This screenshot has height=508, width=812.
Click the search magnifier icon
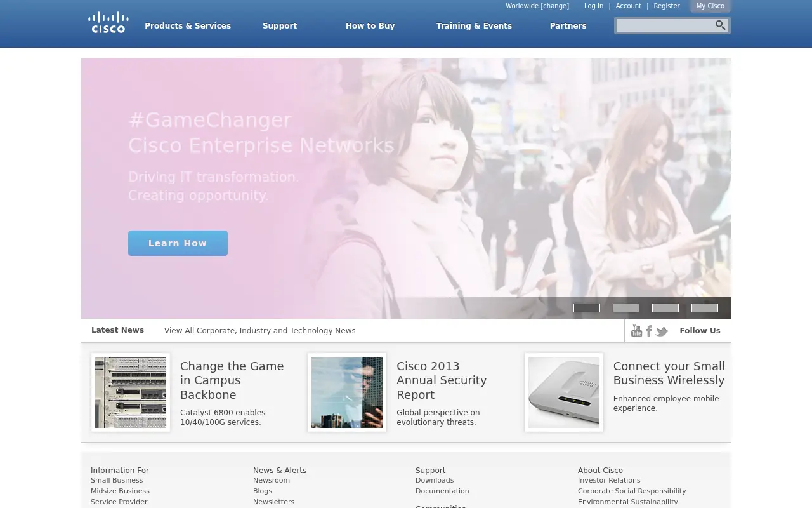(x=720, y=25)
